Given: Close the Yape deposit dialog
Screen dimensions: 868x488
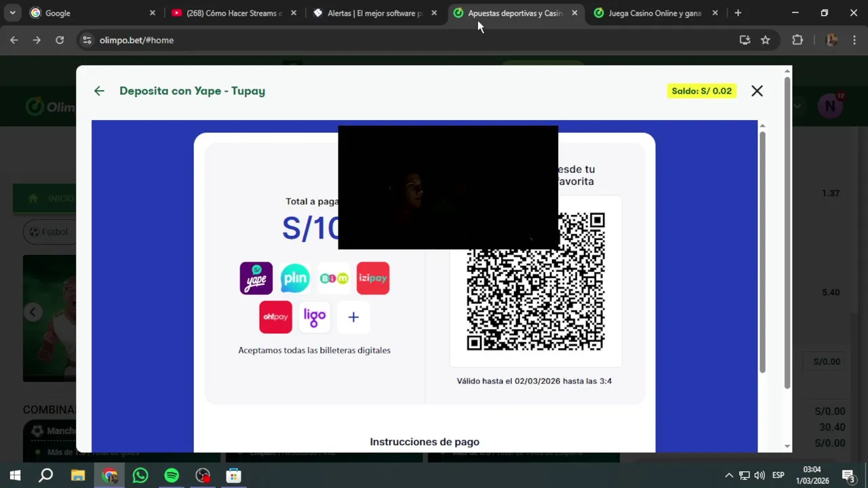Looking at the screenshot, I should (757, 91).
